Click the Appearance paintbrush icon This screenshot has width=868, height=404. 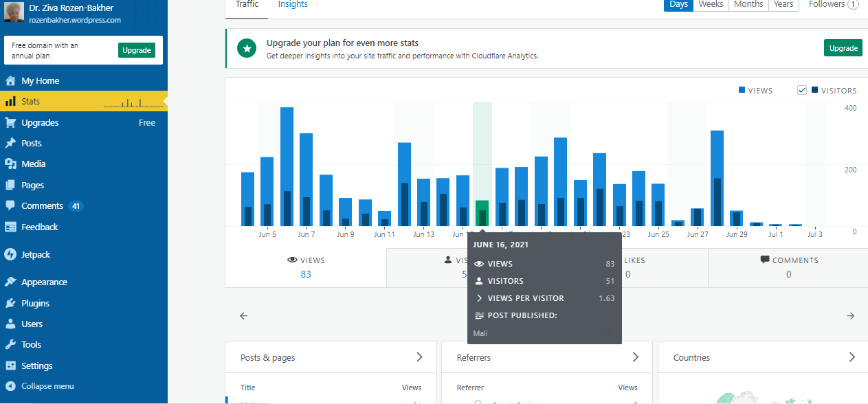[x=10, y=282]
